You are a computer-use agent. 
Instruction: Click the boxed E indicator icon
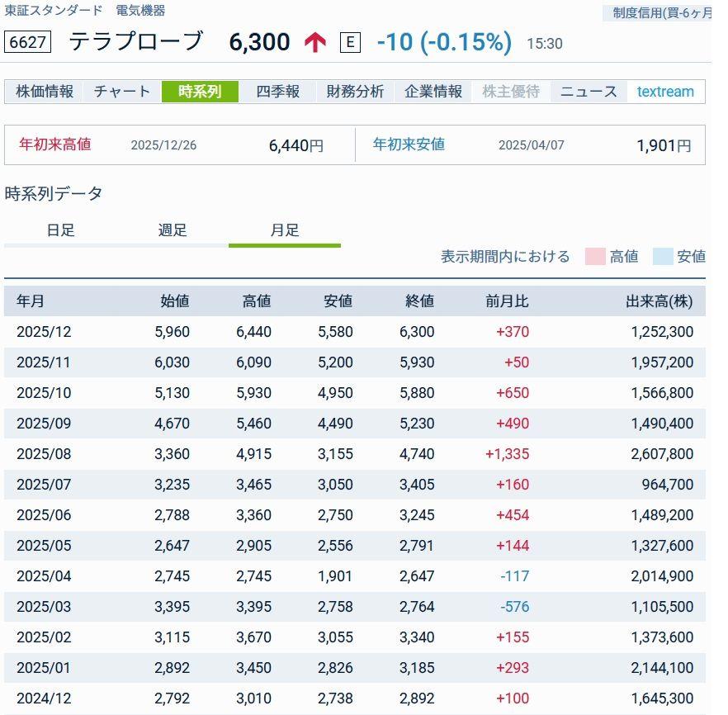(x=350, y=42)
